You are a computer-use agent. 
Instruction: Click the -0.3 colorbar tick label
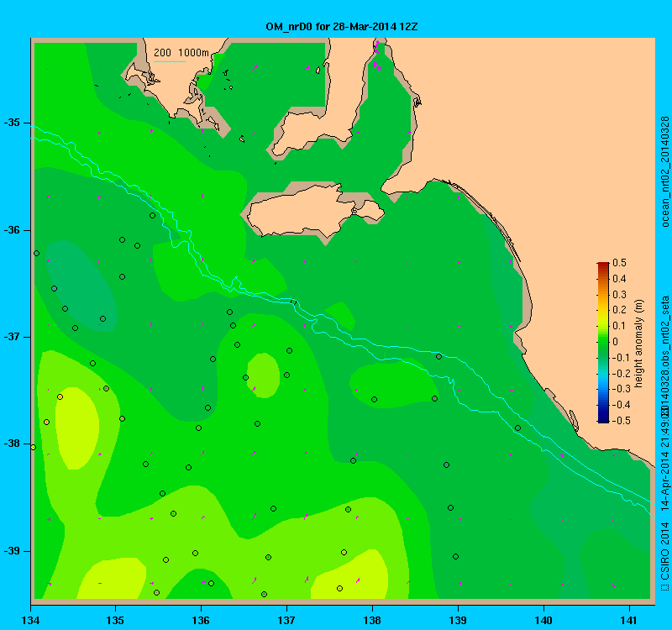point(621,389)
